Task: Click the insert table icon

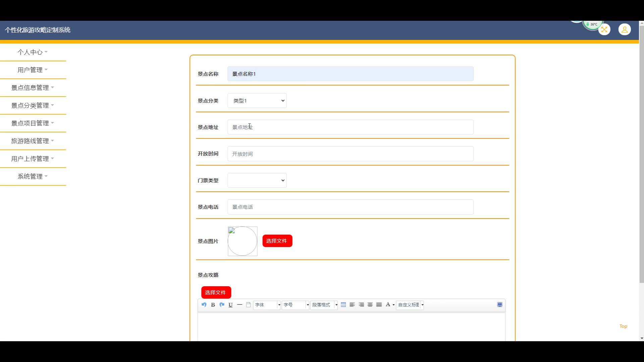Action: pos(343,305)
